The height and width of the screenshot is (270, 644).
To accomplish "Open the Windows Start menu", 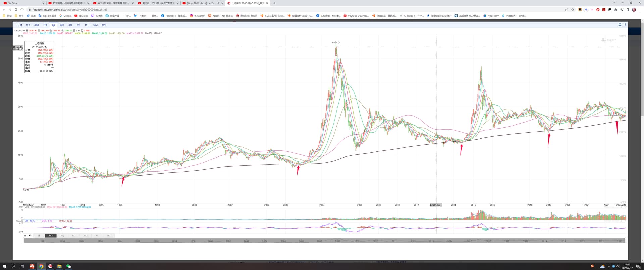I will (x=4, y=266).
